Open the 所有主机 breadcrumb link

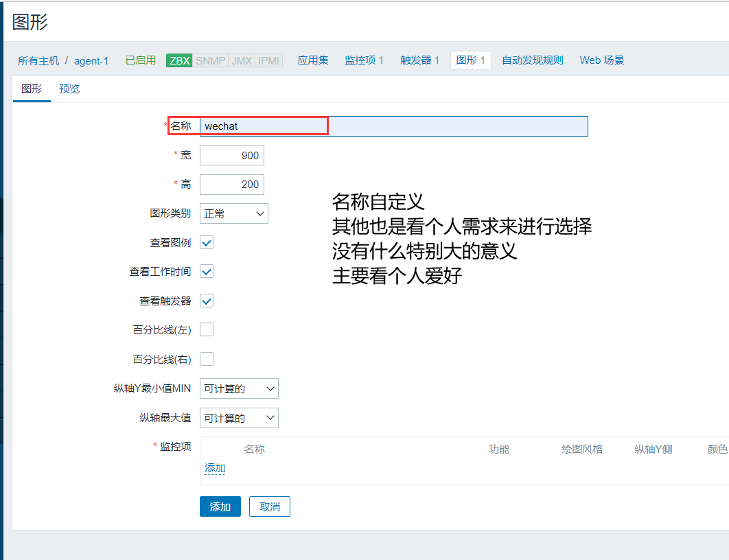coord(38,61)
